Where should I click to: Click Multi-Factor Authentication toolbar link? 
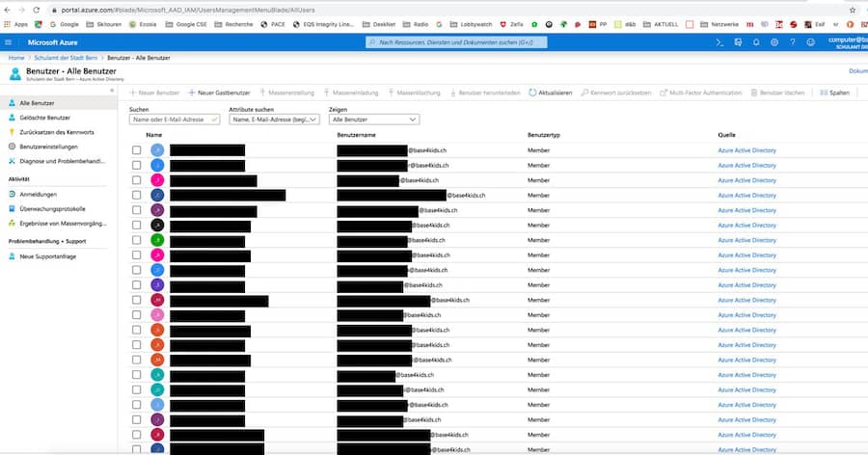point(701,93)
